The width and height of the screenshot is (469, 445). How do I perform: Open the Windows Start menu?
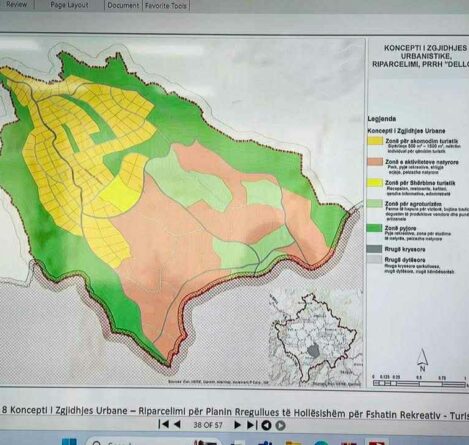click(x=69, y=442)
